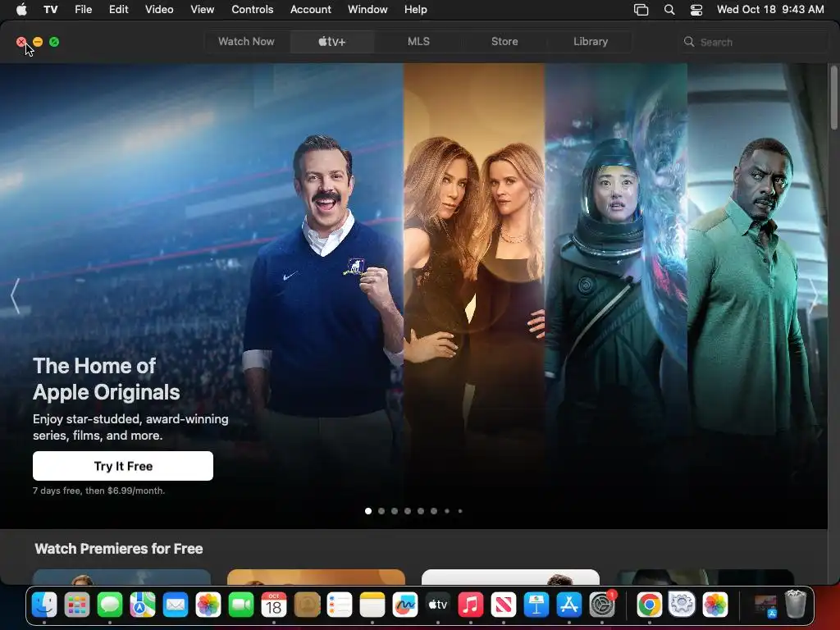840x630 pixels.
Task: Select the second carousel page dot
Action: [x=381, y=510]
